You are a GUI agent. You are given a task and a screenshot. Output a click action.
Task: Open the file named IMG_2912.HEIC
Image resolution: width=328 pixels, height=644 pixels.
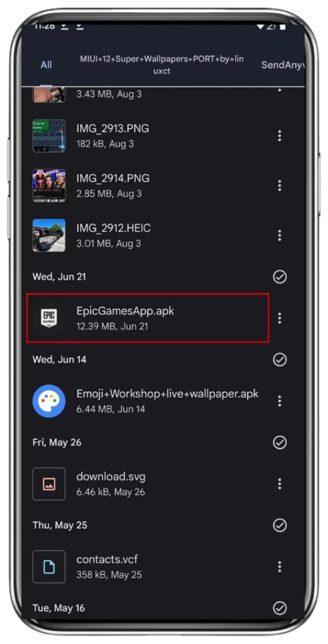pyautogui.click(x=114, y=228)
